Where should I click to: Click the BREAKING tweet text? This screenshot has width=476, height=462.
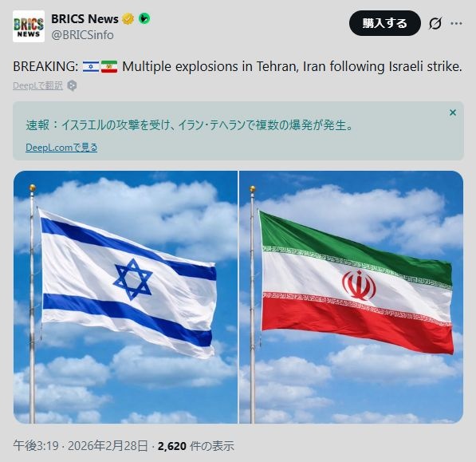(238, 66)
